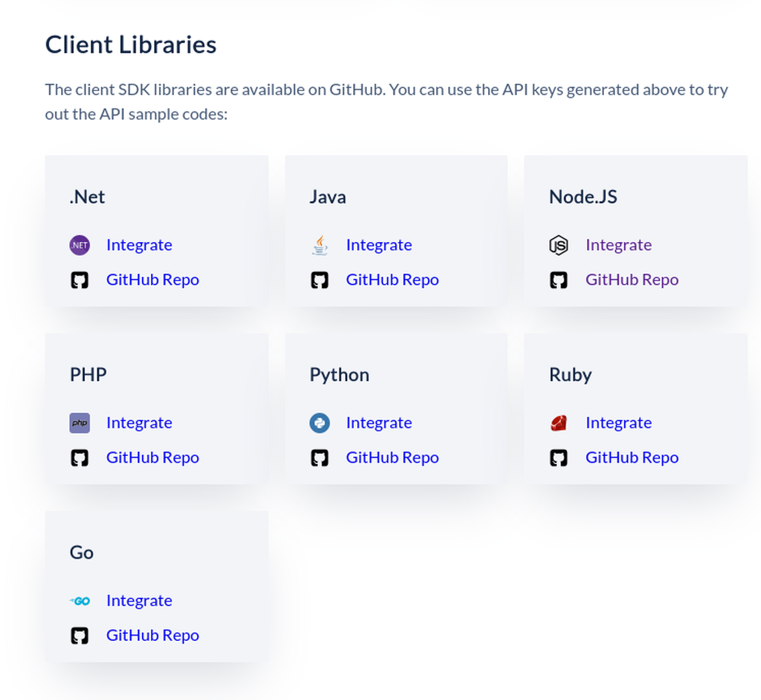This screenshot has height=700, width=761.
Task: Open the .Net Integrate link
Action: click(x=139, y=245)
